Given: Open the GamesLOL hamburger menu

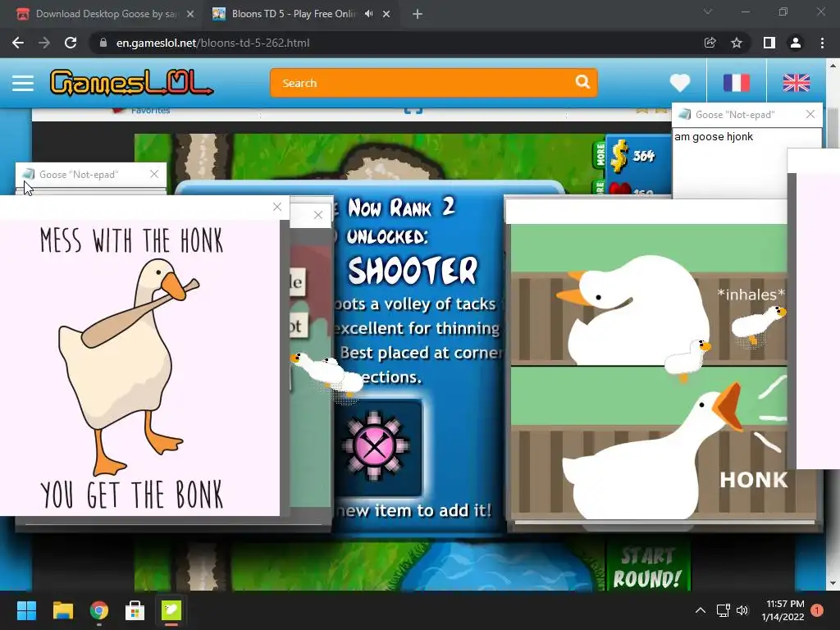Looking at the screenshot, I should pos(22,83).
